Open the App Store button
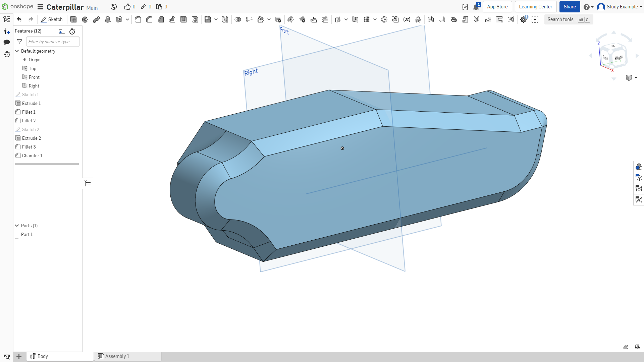Viewport: 644px width, 362px height. point(497,7)
